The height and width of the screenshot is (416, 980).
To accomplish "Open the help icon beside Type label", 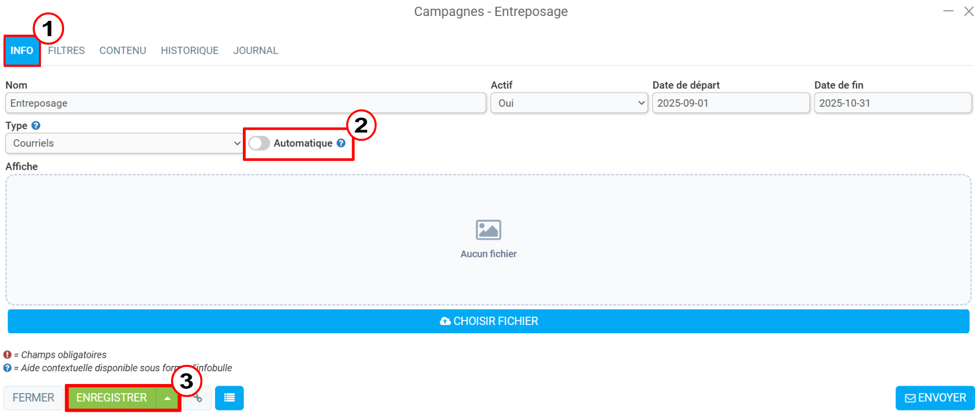I will click(36, 126).
